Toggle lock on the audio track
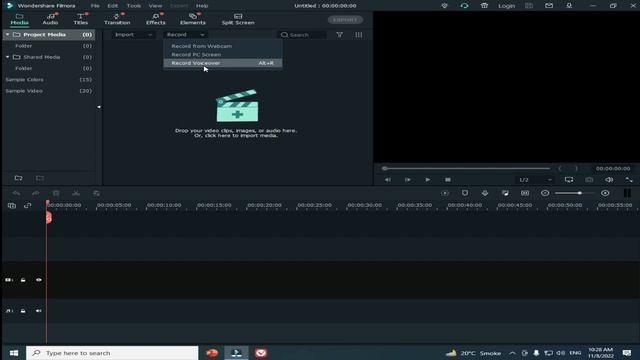Image resolution: width=640 pixels, height=360 pixels. [23, 311]
